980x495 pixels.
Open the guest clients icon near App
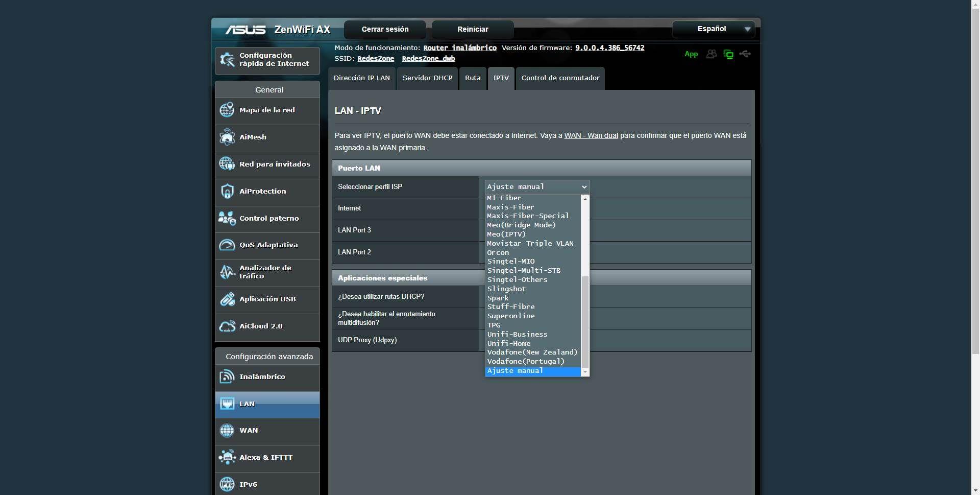[x=712, y=54]
